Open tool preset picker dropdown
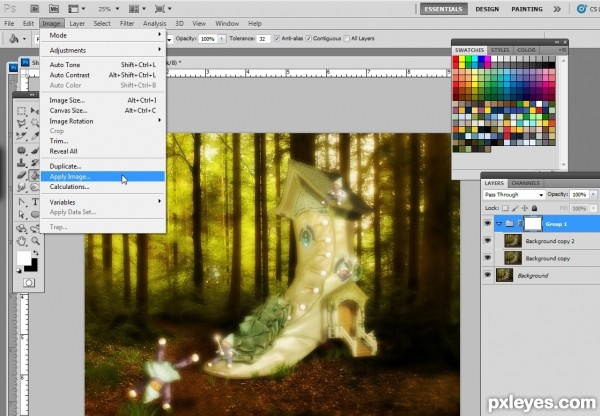Viewport: 600px width, 416px height. (24, 39)
